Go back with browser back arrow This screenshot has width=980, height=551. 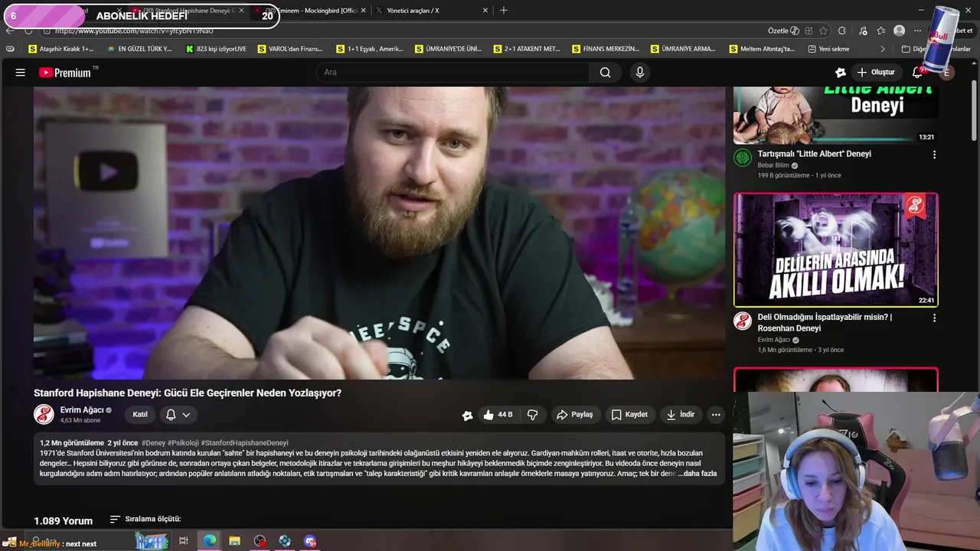9,31
